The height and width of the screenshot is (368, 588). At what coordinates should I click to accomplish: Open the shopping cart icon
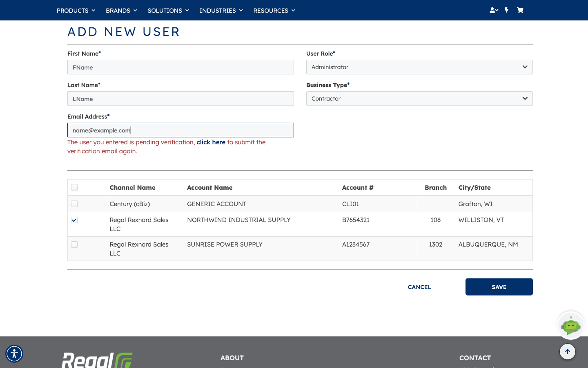tap(520, 10)
